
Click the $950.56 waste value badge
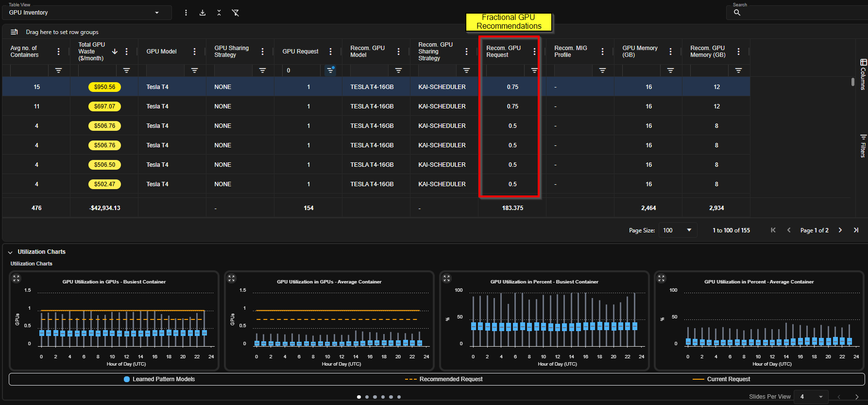(x=105, y=87)
